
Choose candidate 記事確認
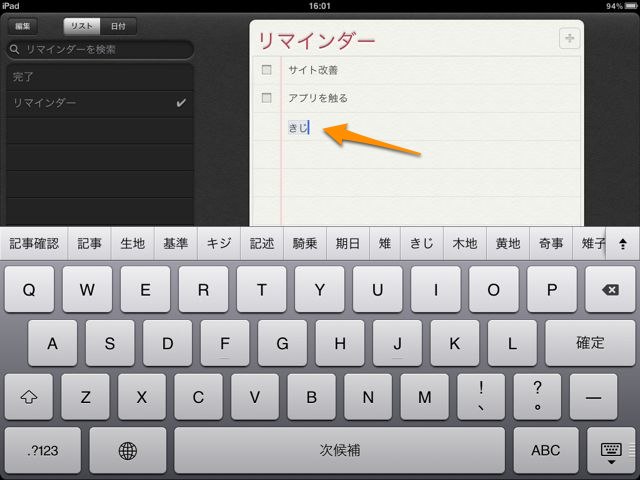[34, 244]
